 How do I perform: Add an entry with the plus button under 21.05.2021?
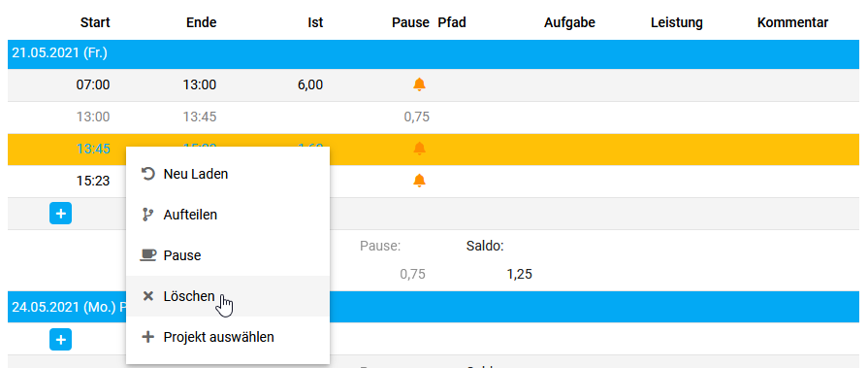60,213
